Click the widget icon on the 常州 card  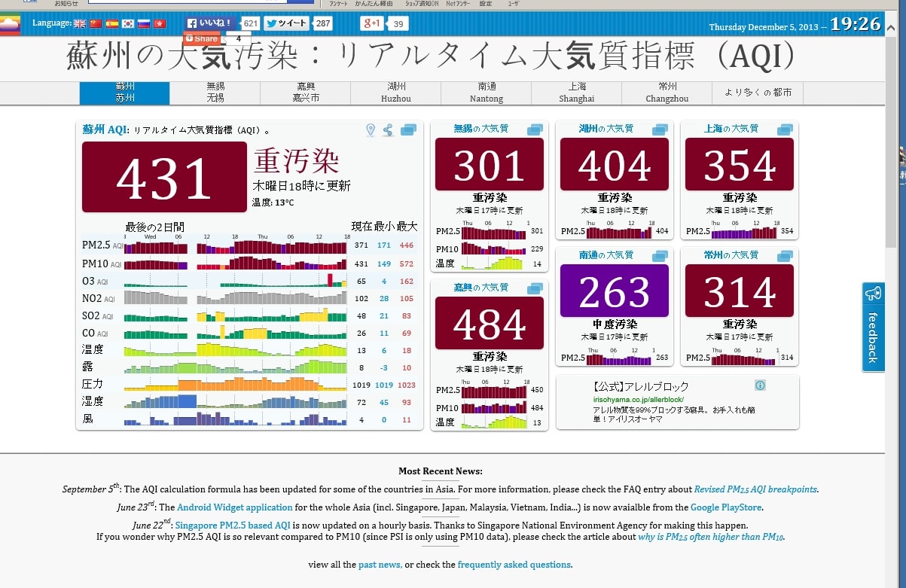pyautogui.click(x=785, y=256)
